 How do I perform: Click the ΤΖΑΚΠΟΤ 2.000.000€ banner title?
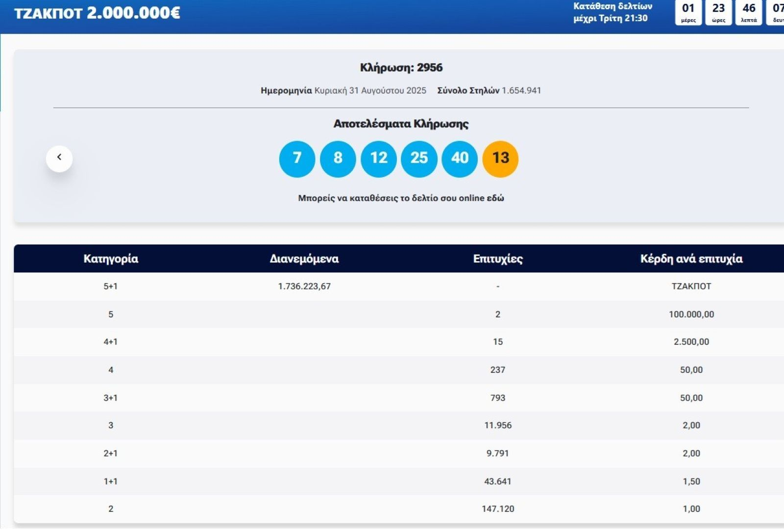pos(97,13)
